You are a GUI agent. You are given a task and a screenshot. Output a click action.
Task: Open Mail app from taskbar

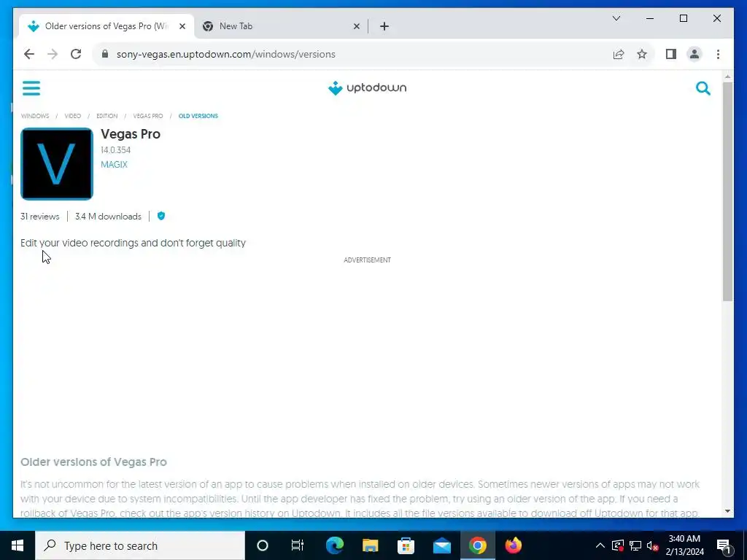(x=441, y=545)
